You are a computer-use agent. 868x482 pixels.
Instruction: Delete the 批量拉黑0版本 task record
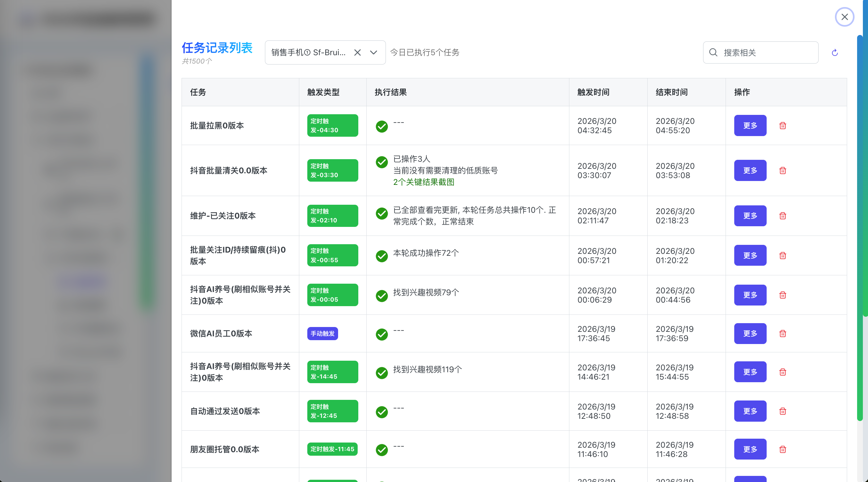(x=782, y=126)
